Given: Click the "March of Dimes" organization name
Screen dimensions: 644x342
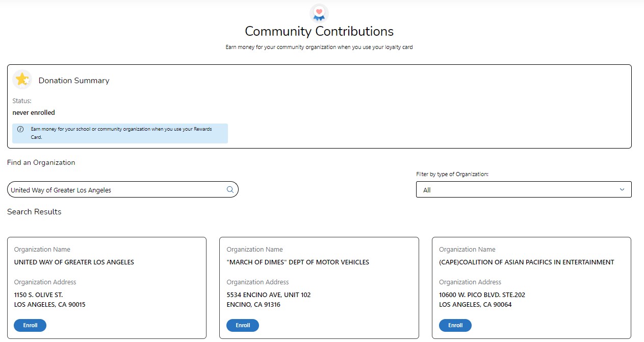Looking at the screenshot, I should 297,262.
